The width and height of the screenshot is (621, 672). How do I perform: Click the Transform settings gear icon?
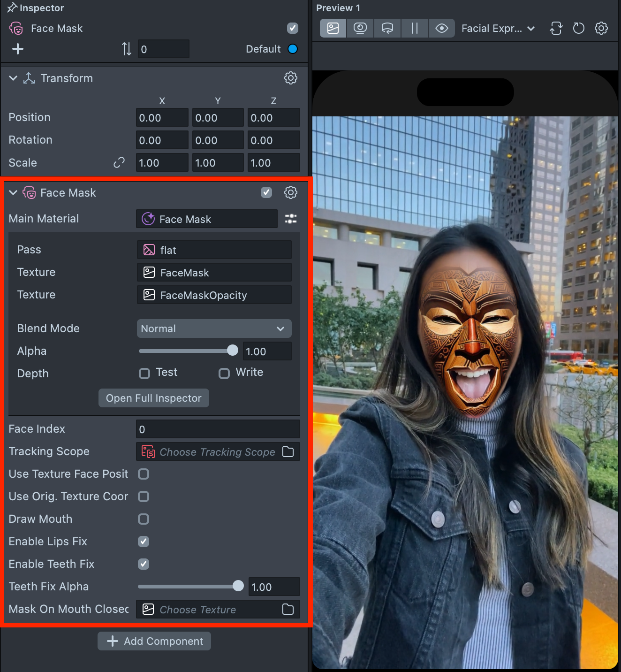(x=291, y=78)
